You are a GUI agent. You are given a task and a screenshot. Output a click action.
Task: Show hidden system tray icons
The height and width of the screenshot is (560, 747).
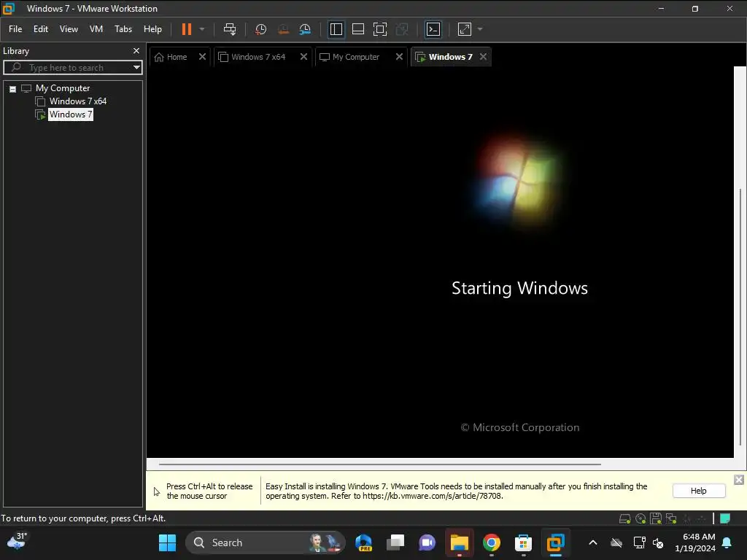coord(592,542)
